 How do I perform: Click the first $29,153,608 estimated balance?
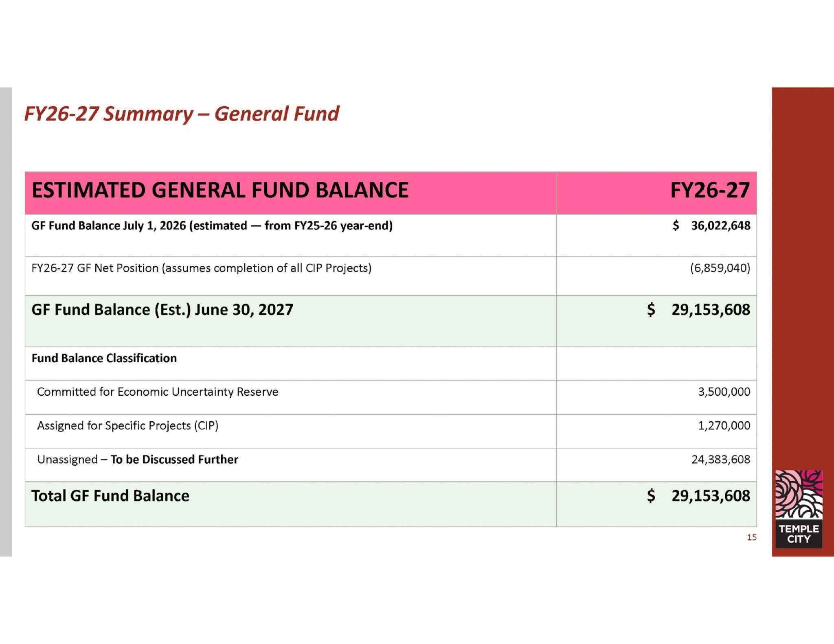[698, 310]
